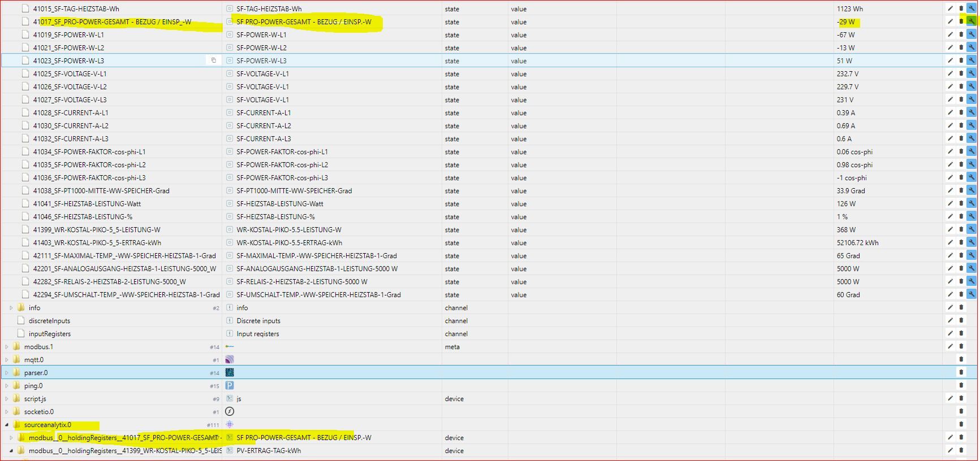Click the name 'SF-HEIZSTAB-LEISTUNG-Watt'
980x461 pixels.
tap(280, 204)
